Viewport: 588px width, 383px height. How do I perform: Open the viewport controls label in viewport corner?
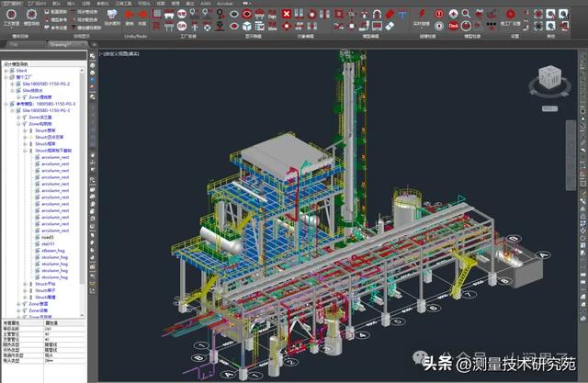tap(119, 54)
